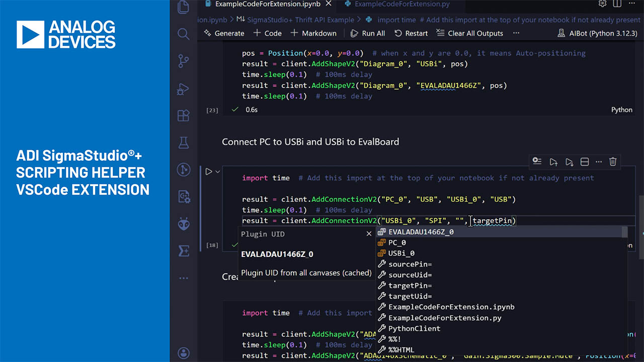
Task: Add a new Markdown cell
Action: pos(313,33)
